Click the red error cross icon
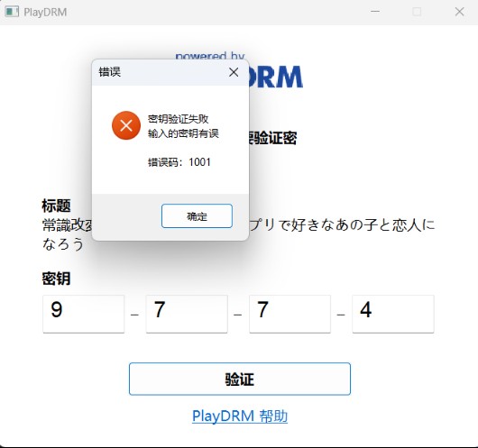The height and width of the screenshot is (448, 478). pyautogui.click(x=126, y=125)
